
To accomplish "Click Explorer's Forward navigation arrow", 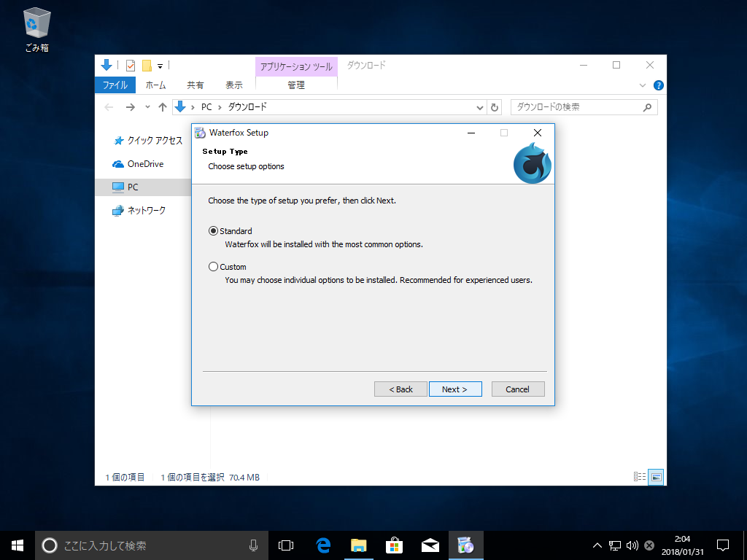I will 130,107.
